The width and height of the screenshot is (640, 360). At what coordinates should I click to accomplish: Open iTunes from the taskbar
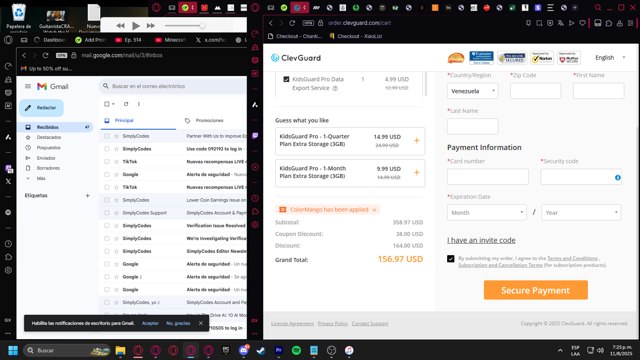349,350
